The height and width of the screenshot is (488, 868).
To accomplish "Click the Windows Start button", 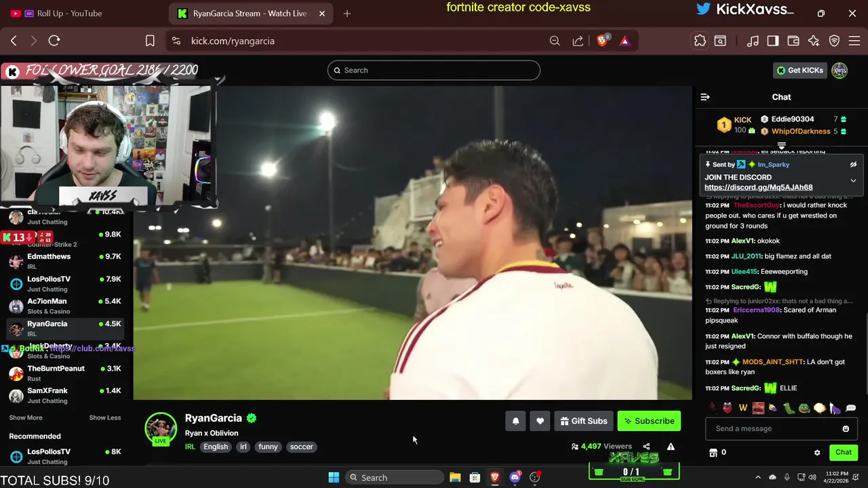I will click(x=334, y=477).
